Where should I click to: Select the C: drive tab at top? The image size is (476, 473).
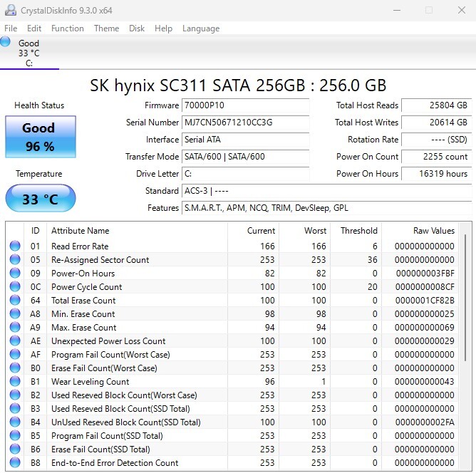pyautogui.click(x=29, y=53)
